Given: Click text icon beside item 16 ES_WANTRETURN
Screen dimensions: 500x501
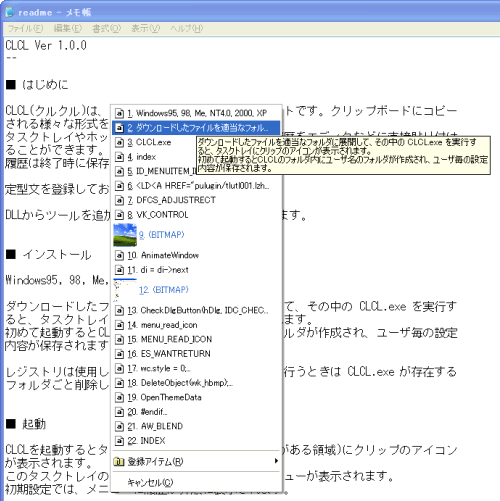Looking at the screenshot, I should 119,354.
